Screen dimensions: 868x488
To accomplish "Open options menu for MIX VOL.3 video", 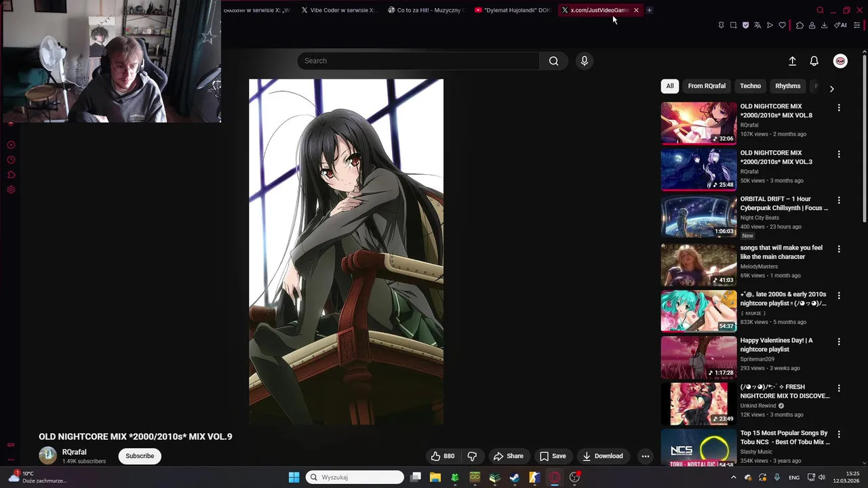I will (x=839, y=155).
